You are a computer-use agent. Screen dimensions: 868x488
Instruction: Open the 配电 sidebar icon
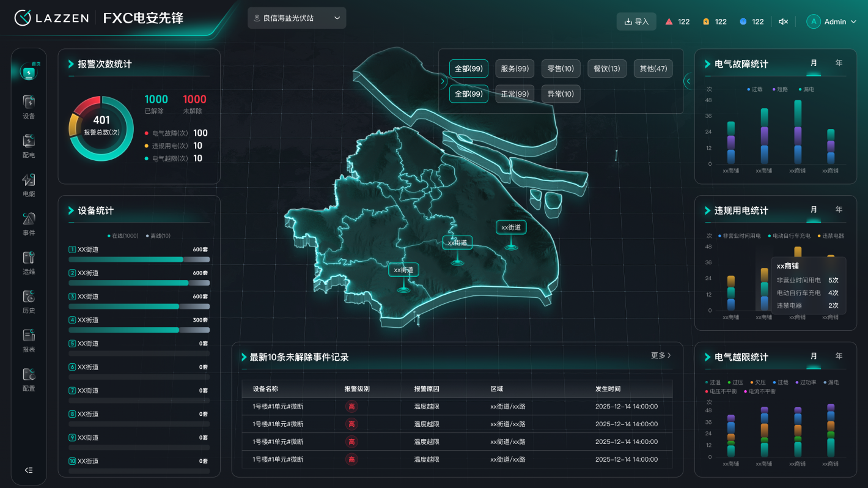pyautogui.click(x=29, y=141)
